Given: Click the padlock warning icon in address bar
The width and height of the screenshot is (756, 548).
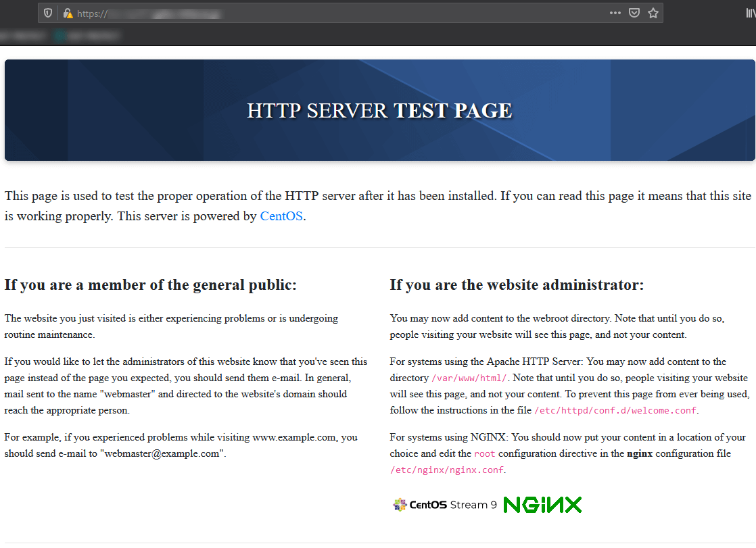Looking at the screenshot, I should (68, 13).
